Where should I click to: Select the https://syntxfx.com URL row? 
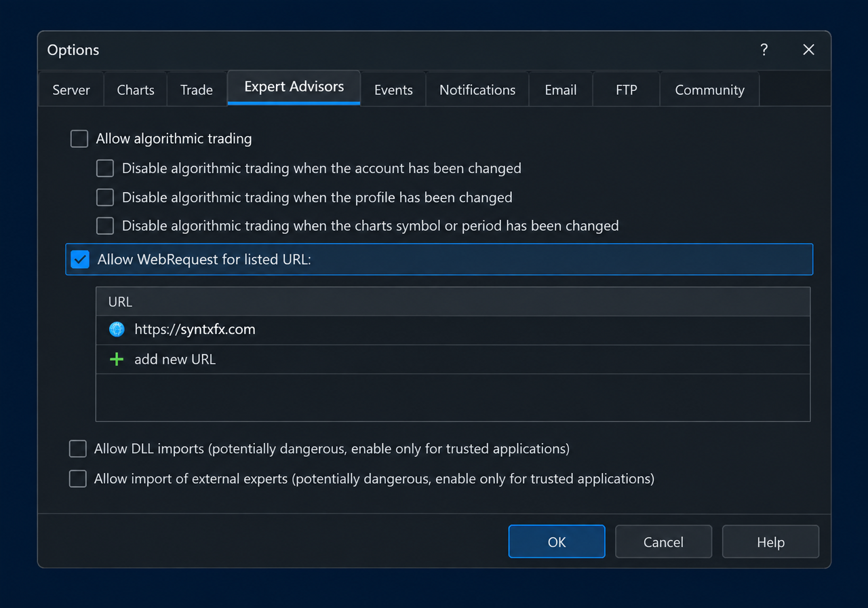(453, 330)
